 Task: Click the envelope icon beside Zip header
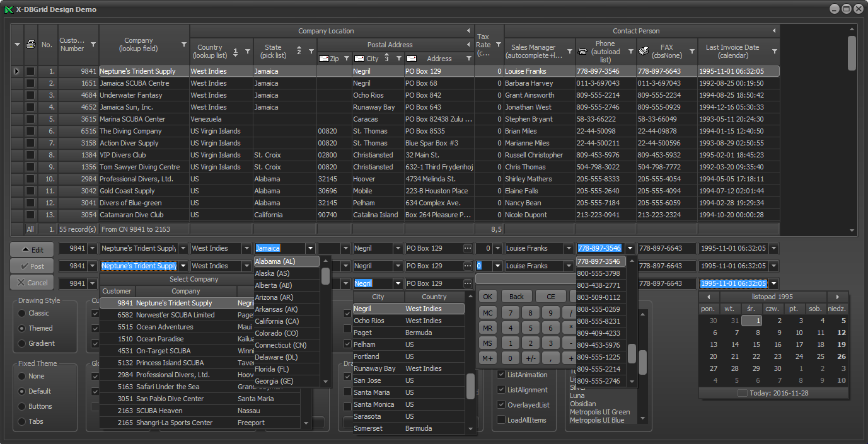coord(324,59)
